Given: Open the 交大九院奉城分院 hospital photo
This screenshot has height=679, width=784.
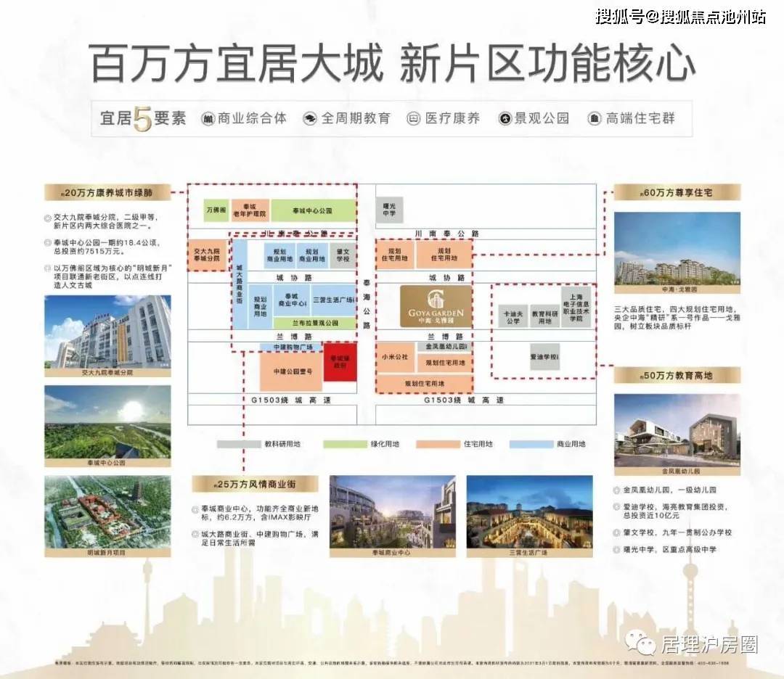Looking at the screenshot, I should tap(107, 332).
